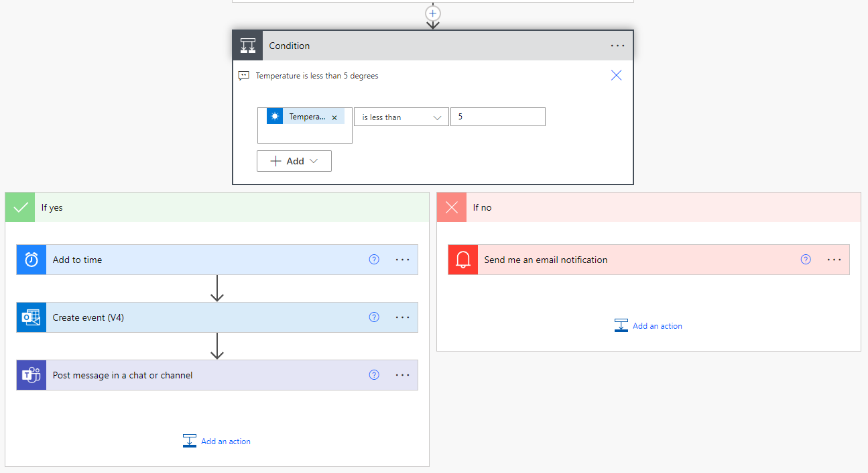868x473 pixels.
Task: Open help for Create event (V4)
Action: 375,317
